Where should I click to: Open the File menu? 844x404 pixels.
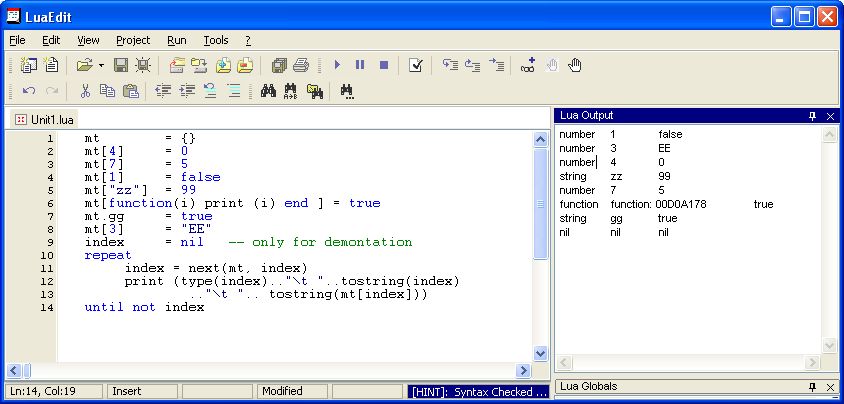click(17, 40)
